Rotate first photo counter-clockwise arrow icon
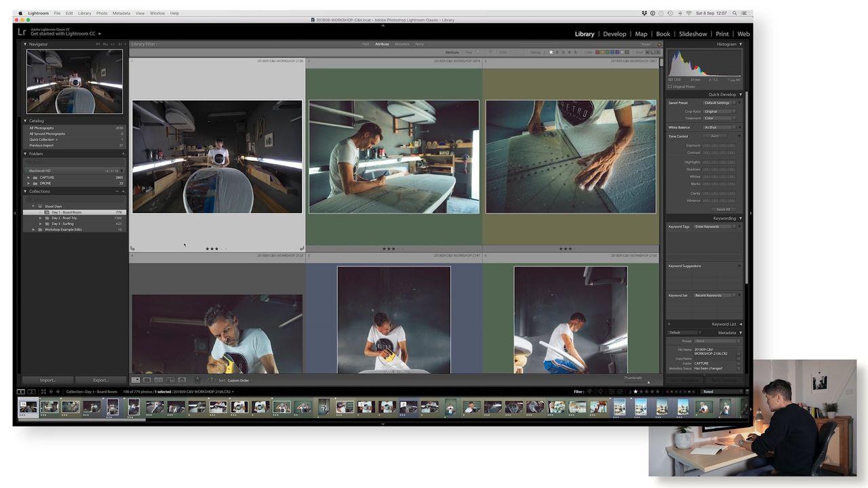The image size is (868, 488). pyautogui.click(x=133, y=249)
